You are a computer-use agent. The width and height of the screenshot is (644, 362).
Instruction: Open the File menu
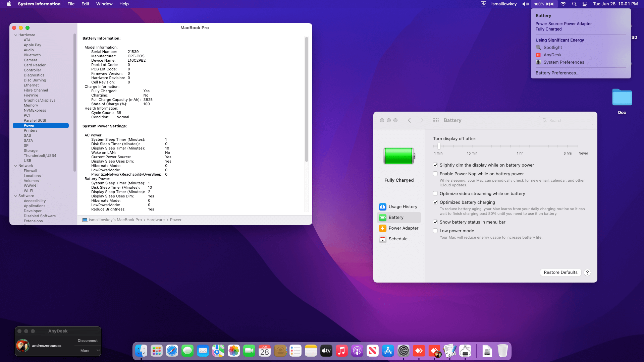(x=71, y=4)
